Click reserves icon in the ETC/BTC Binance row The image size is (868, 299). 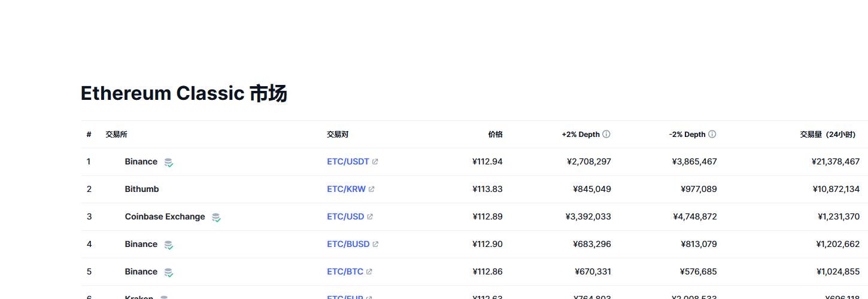click(169, 272)
